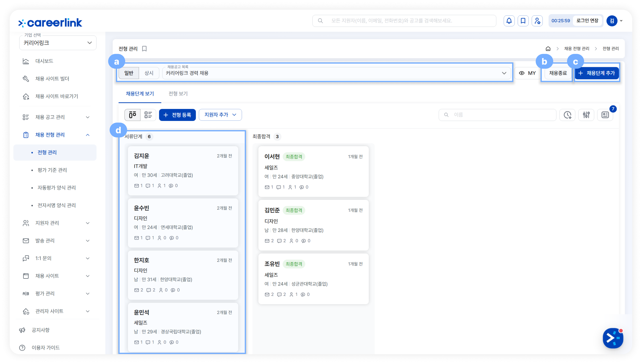Open the chat assistant floating button
Screen dimensions: 642x364
coord(613,338)
